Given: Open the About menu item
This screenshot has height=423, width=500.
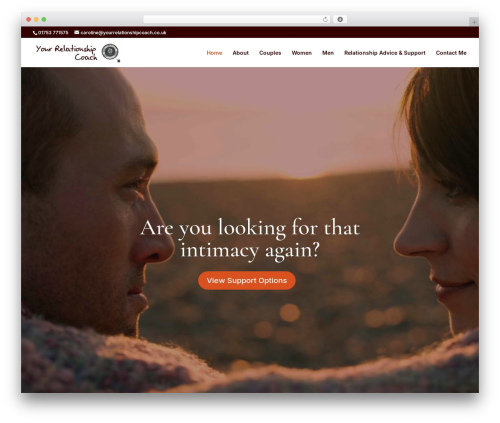Looking at the screenshot, I should 241,53.
